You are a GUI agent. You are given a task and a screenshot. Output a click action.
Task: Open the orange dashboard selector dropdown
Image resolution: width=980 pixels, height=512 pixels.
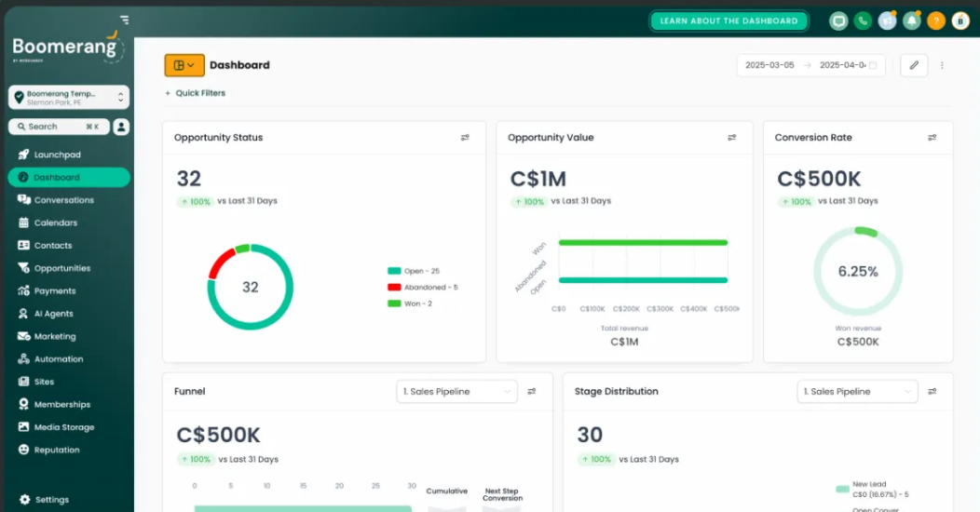184,65
